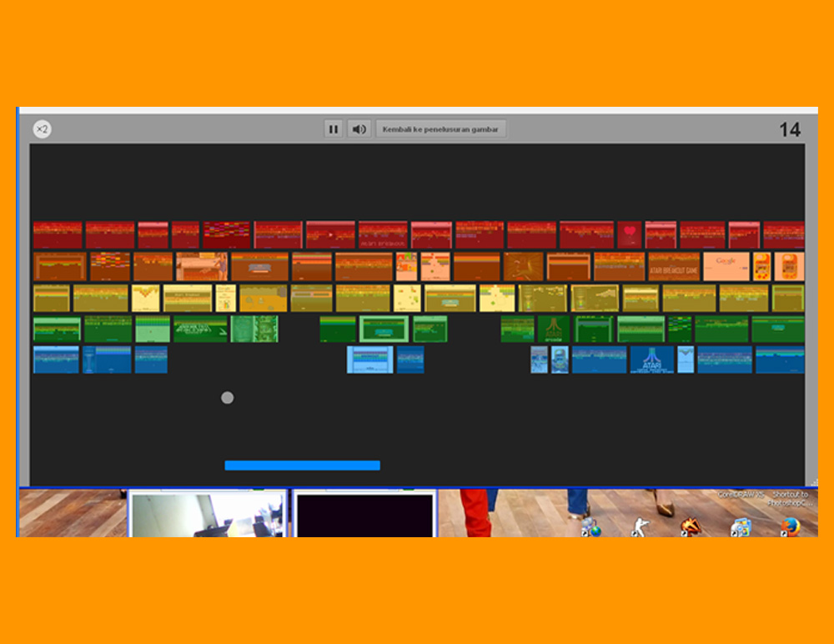Select the green brick with Atari logo

[554, 329]
